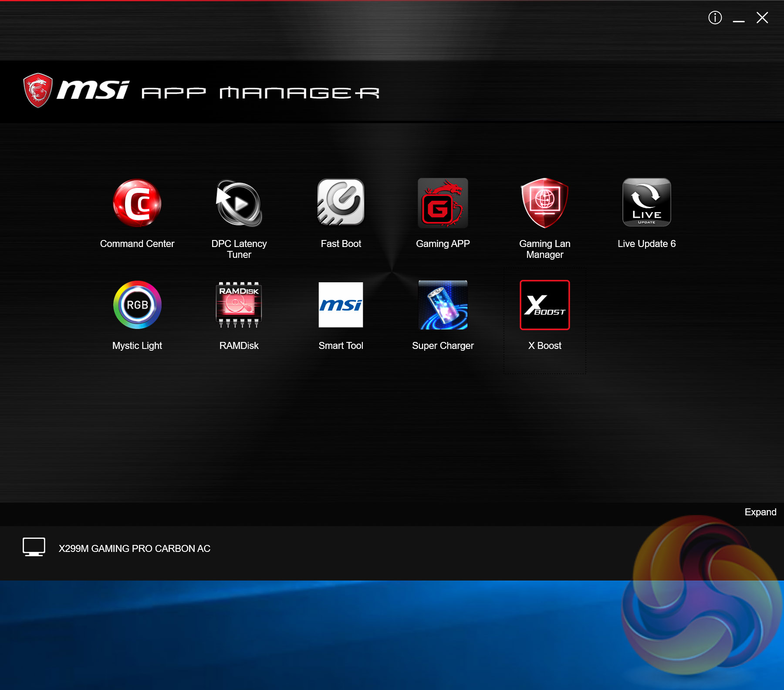The height and width of the screenshot is (690, 784).
Task: Launch Super Charger battery icon
Action: pyautogui.click(x=443, y=305)
